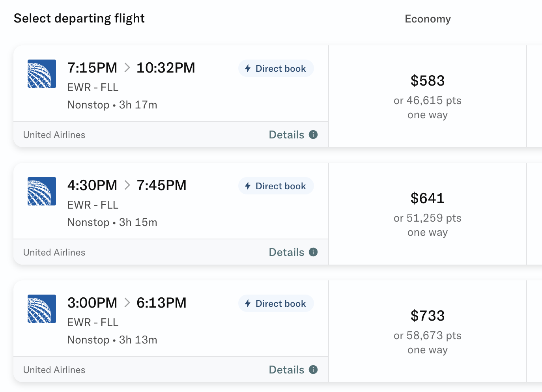Open Details for the 3:00PM flight
The width and height of the screenshot is (542, 392).
point(286,370)
